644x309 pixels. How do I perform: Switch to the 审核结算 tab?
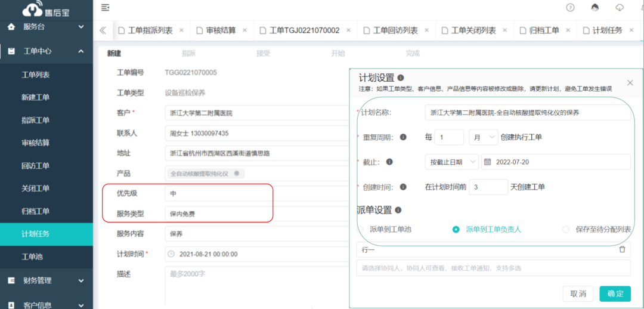[x=216, y=30]
